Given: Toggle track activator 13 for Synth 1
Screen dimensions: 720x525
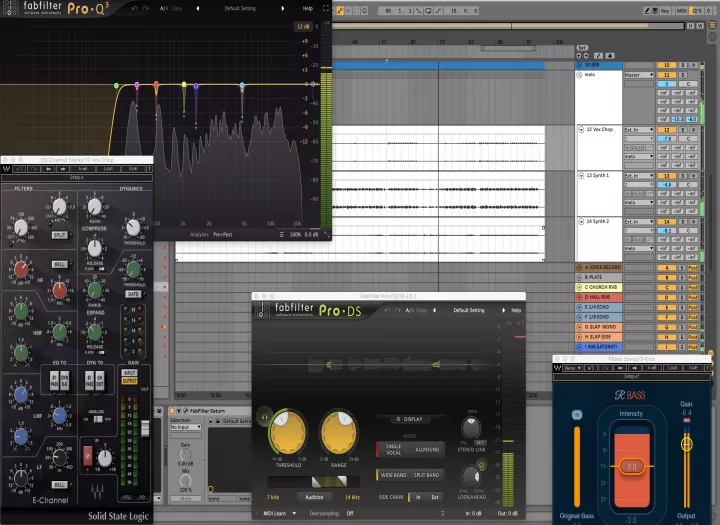Looking at the screenshot, I should click(x=666, y=176).
